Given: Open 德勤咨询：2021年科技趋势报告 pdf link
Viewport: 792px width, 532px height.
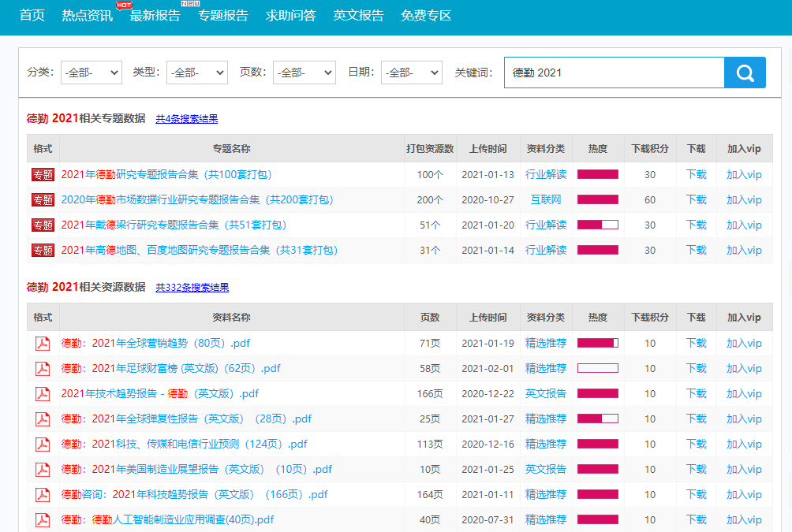Looking at the screenshot, I should click(x=195, y=495).
